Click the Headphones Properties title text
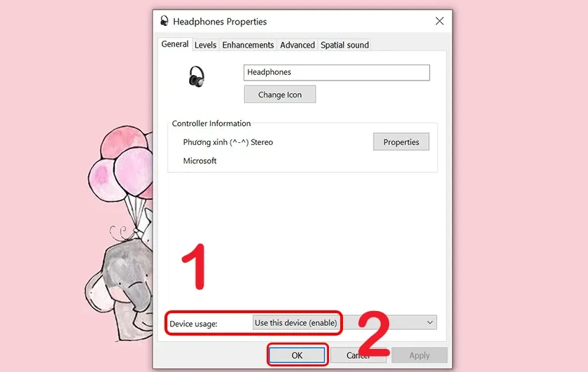This screenshot has height=372, width=588. (220, 22)
